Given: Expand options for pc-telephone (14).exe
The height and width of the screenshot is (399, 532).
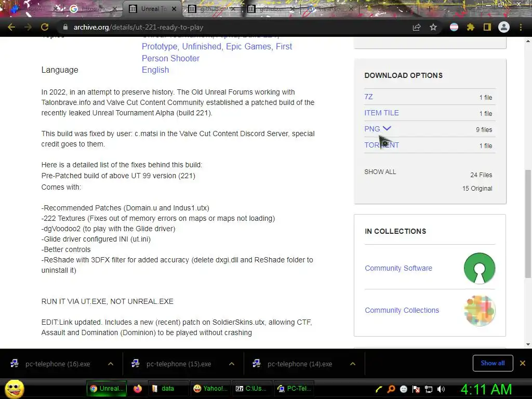Looking at the screenshot, I should click(x=353, y=364).
